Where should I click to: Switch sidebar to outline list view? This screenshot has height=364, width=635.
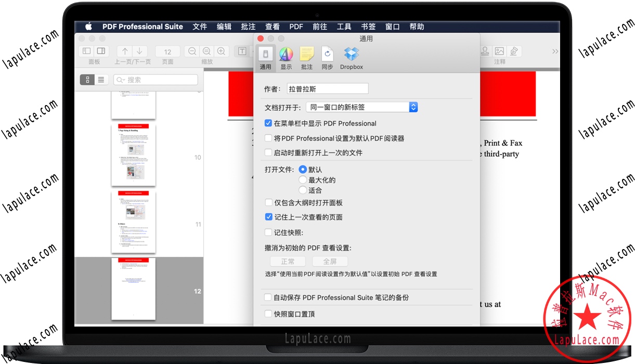click(x=101, y=80)
